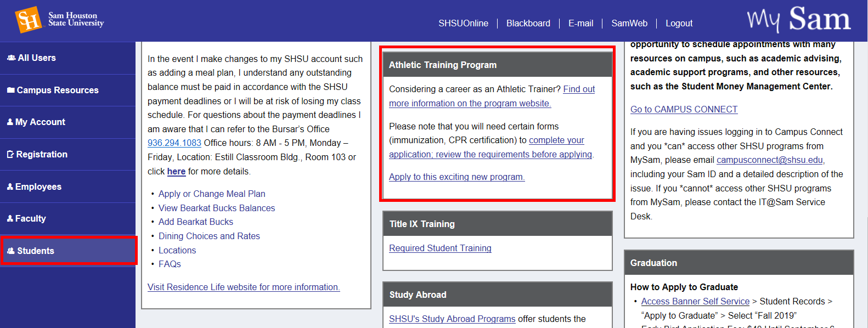868x328 pixels.
Task: Click the Athletic Training Program panel header
Action: (498, 65)
